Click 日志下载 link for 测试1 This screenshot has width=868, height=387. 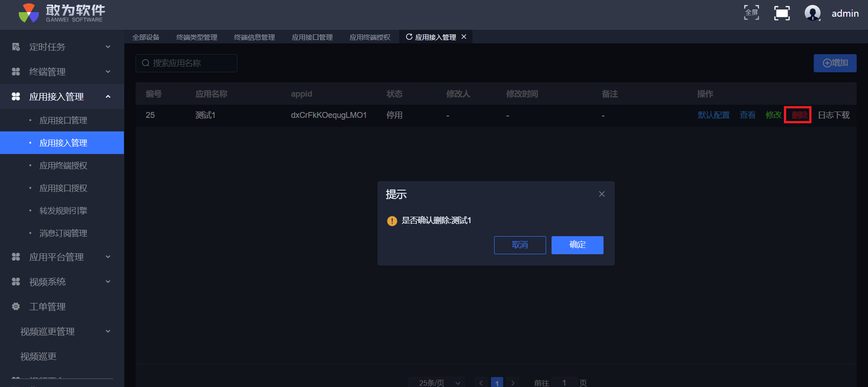834,115
